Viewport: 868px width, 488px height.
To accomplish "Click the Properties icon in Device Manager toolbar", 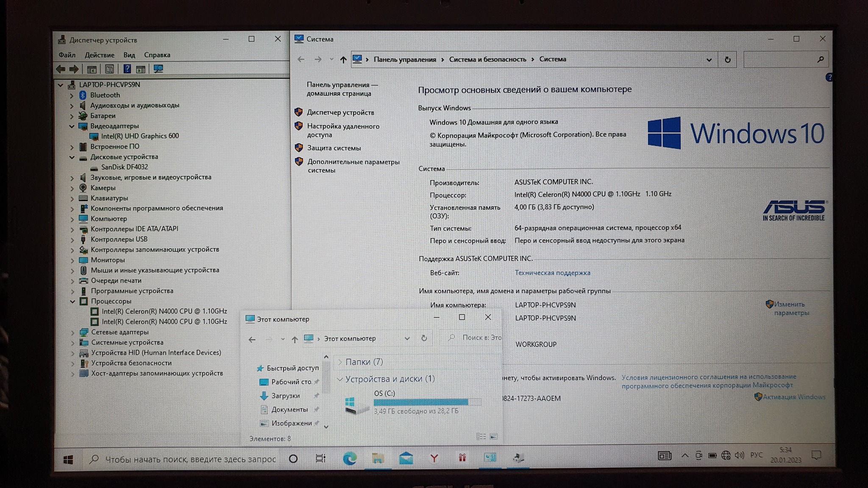I will click(x=109, y=69).
